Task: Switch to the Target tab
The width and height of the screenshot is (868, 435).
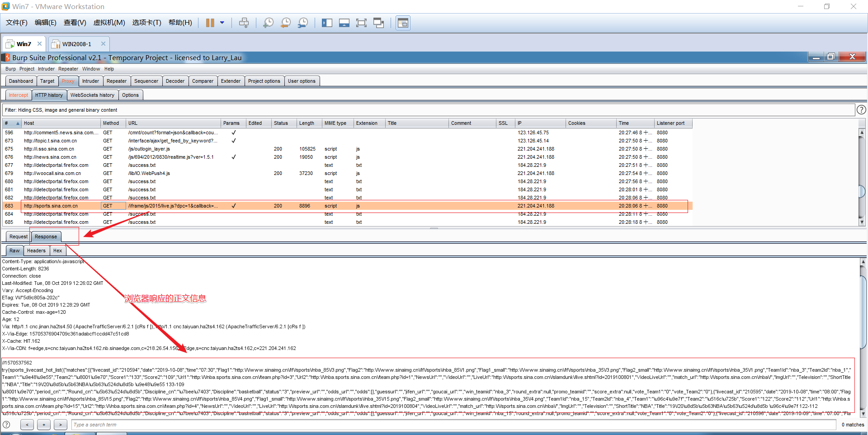Action: [47, 81]
